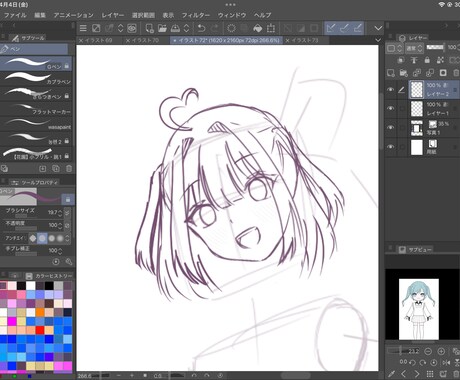Image resolution: width=460 pixels, height=380 pixels.
Task: Click the save to cloud icon
Action: coord(175,28)
